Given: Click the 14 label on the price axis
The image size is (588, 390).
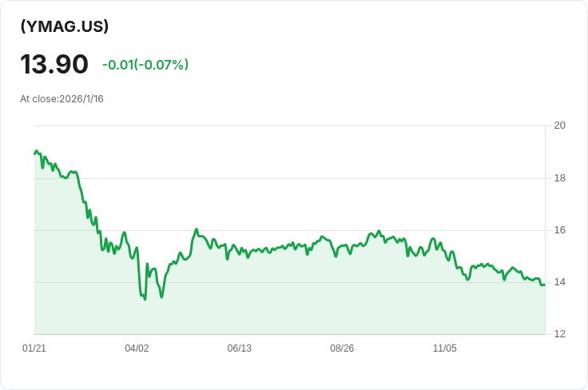Looking at the screenshot, I should coord(559,282).
